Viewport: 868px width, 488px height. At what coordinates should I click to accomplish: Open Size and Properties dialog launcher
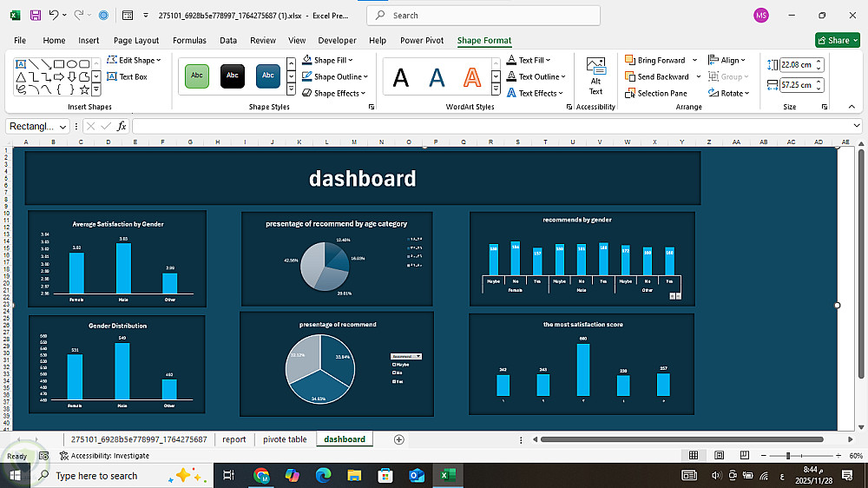point(825,107)
